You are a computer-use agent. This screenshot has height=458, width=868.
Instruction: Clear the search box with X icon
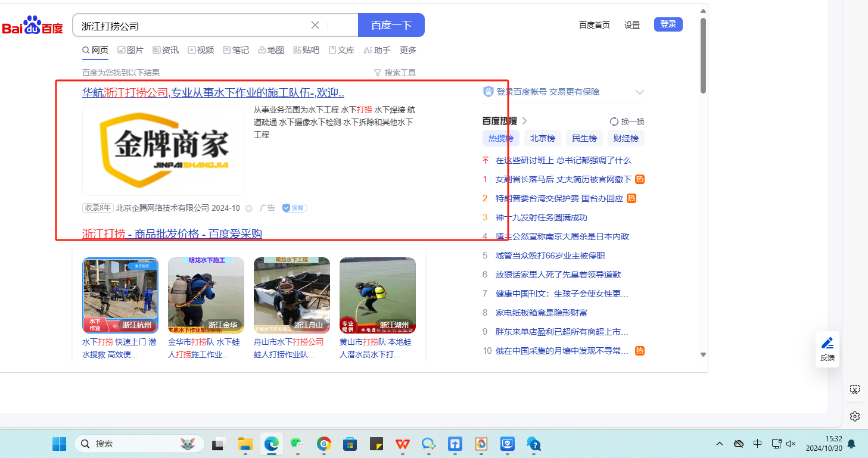pos(315,25)
